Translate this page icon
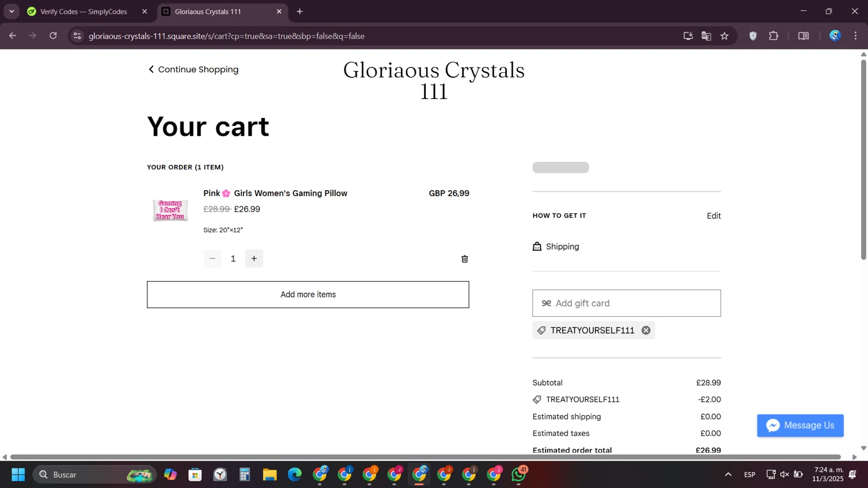The height and width of the screenshot is (488, 868). [x=706, y=36]
